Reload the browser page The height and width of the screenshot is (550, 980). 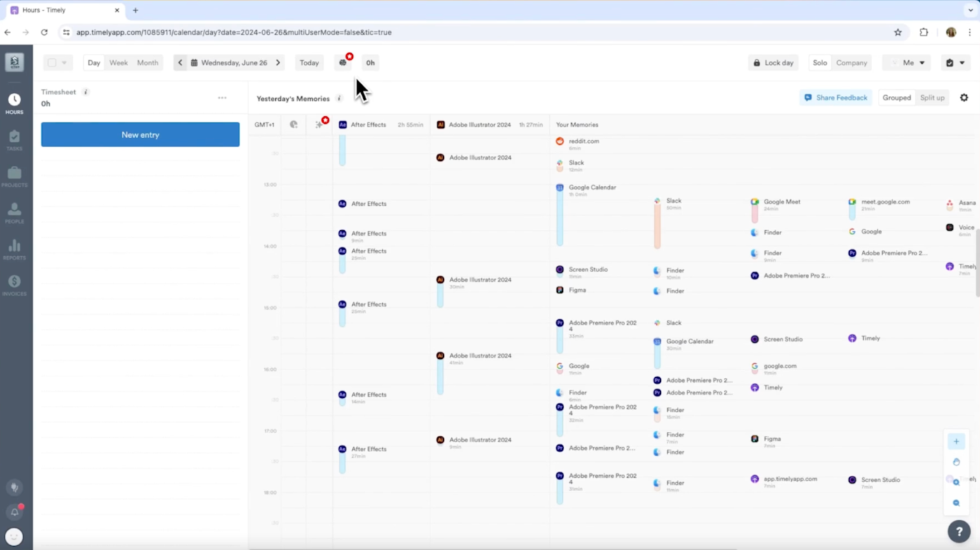pos(44,32)
